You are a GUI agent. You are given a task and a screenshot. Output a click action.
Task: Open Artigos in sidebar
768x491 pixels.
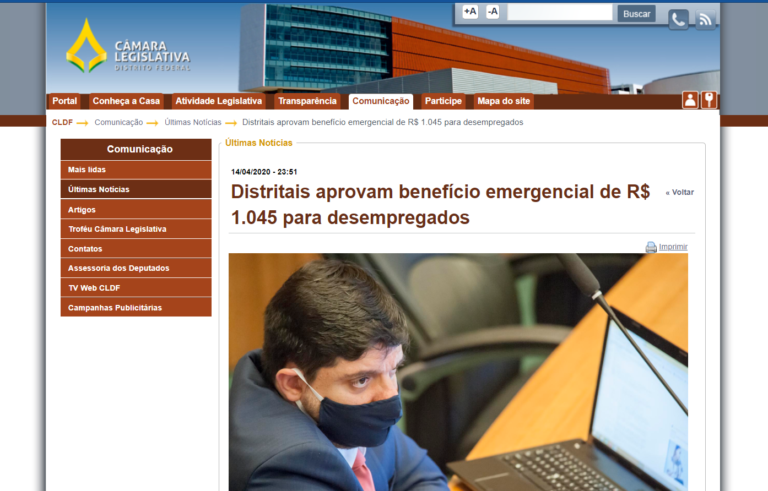coord(136,209)
